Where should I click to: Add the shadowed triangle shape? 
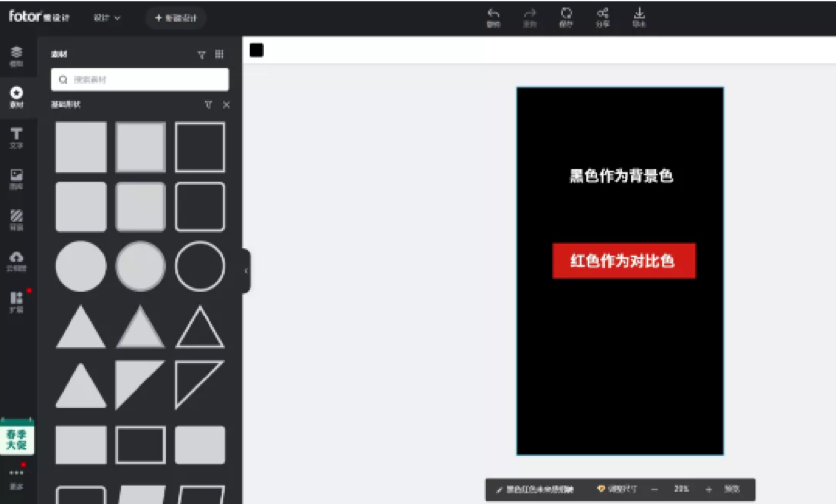(140, 328)
